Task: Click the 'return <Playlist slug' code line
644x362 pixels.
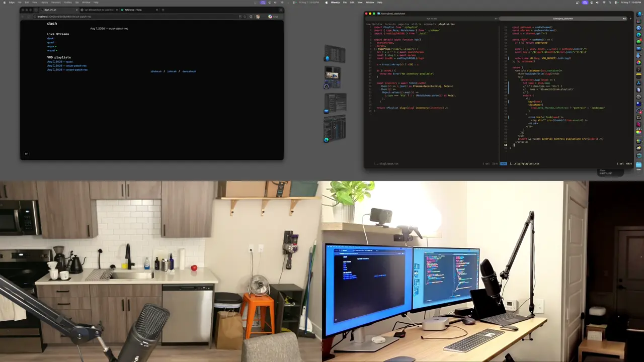Action: pos(412,108)
